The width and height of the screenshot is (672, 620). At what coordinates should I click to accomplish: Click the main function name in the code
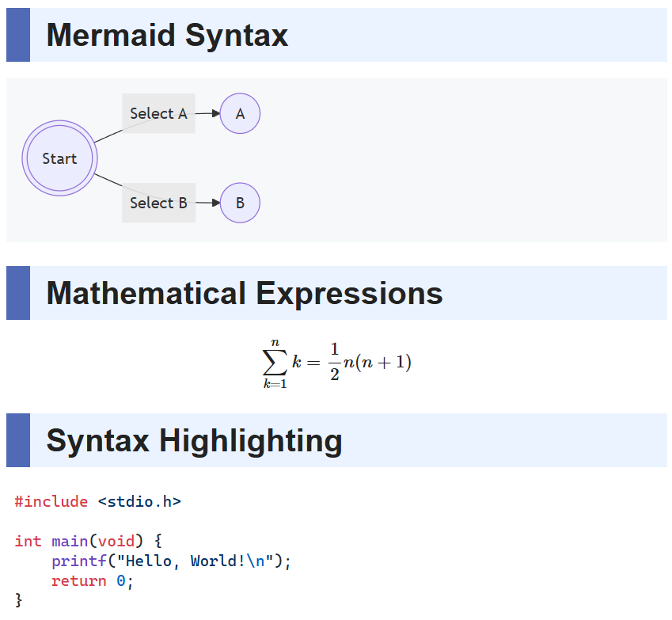[70, 542]
